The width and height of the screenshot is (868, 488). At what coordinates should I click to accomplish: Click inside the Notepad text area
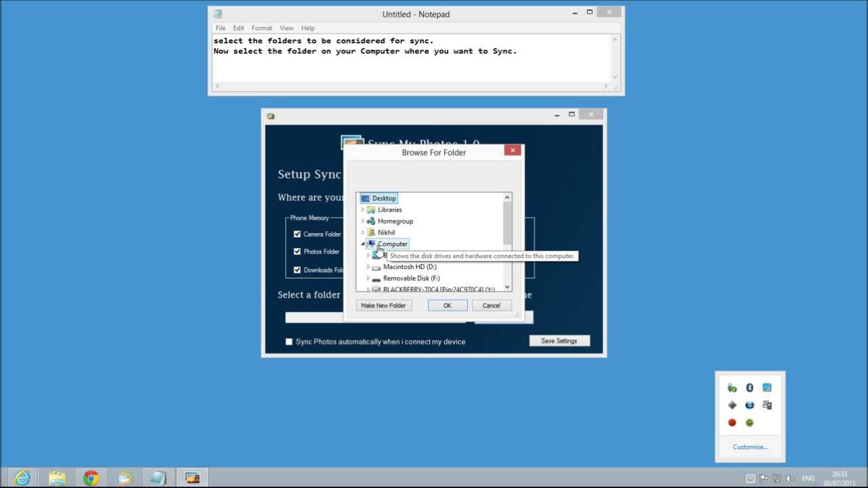tap(411, 58)
